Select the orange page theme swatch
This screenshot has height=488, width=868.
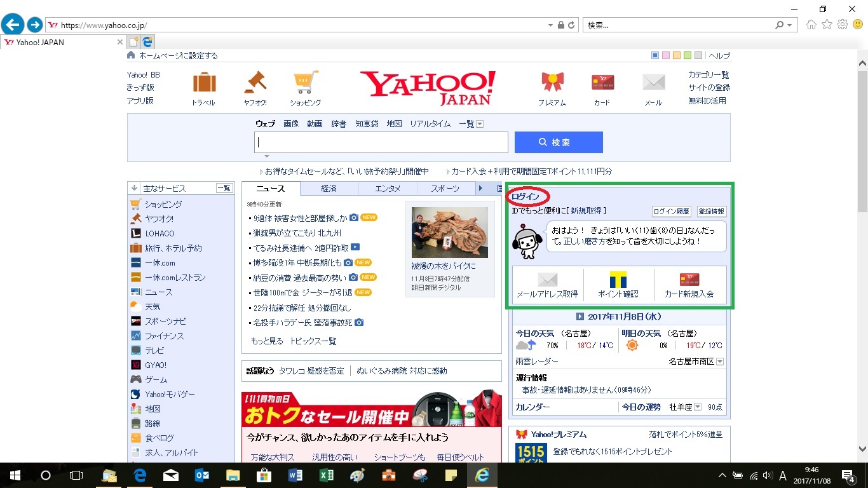point(677,55)
